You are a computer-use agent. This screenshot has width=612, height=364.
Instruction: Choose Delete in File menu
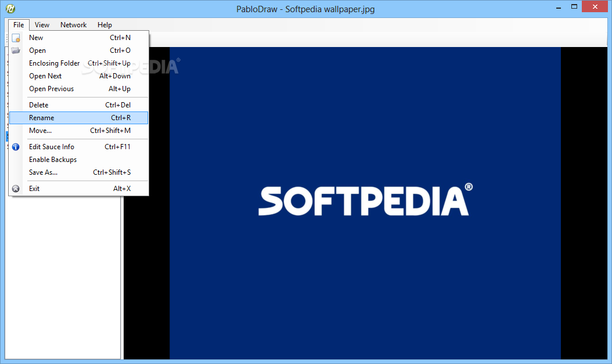pos(78,105)
